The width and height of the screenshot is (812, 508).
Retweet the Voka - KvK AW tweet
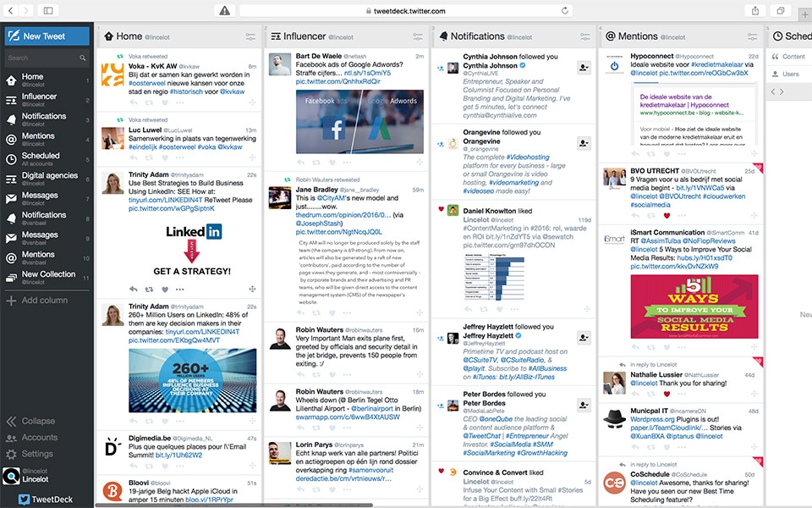click(x=149, y=102)
